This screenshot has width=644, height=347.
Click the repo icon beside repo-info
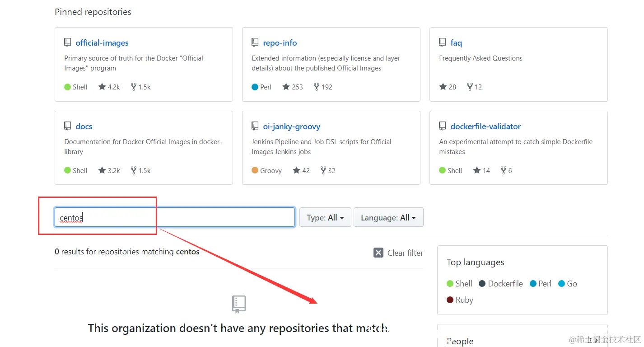point(255,42)
